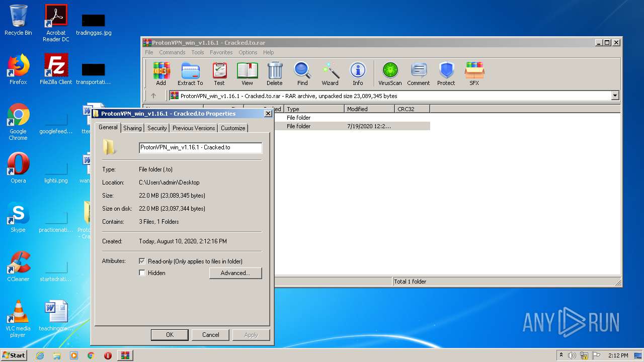
Task: Run Test on the archive
Action: [x=219, y=73]
